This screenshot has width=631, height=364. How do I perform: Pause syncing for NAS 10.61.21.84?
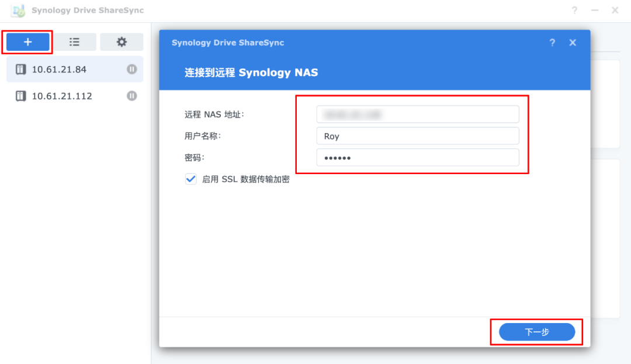[131, 69]
